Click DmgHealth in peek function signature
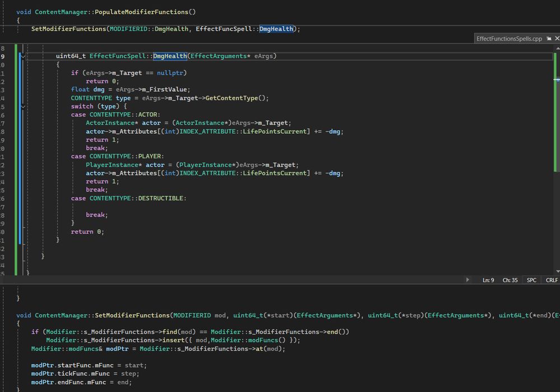560x392 pixels. pyautogui.click(x=170, y=56)
